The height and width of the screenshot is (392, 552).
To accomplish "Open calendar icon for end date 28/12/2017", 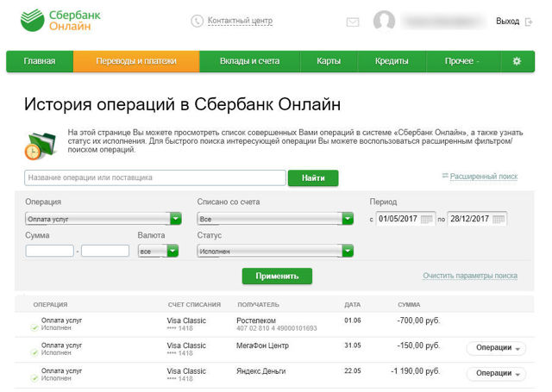I will point(499,219).
